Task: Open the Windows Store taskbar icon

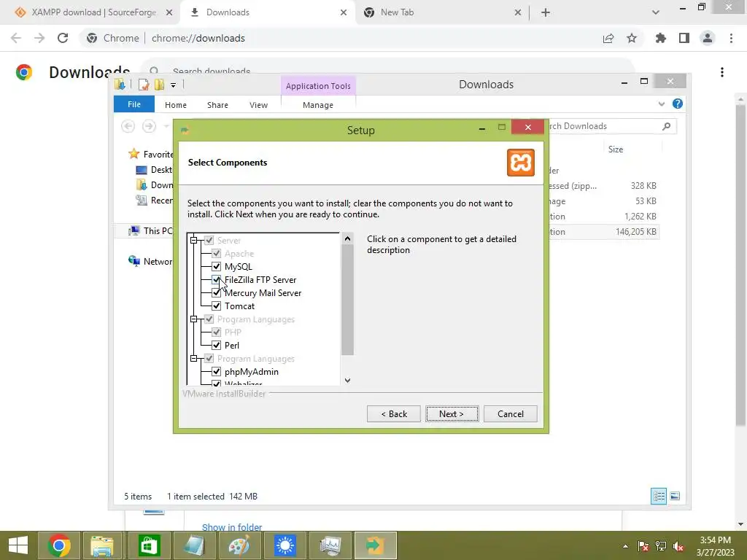Action: pos(148,545)
